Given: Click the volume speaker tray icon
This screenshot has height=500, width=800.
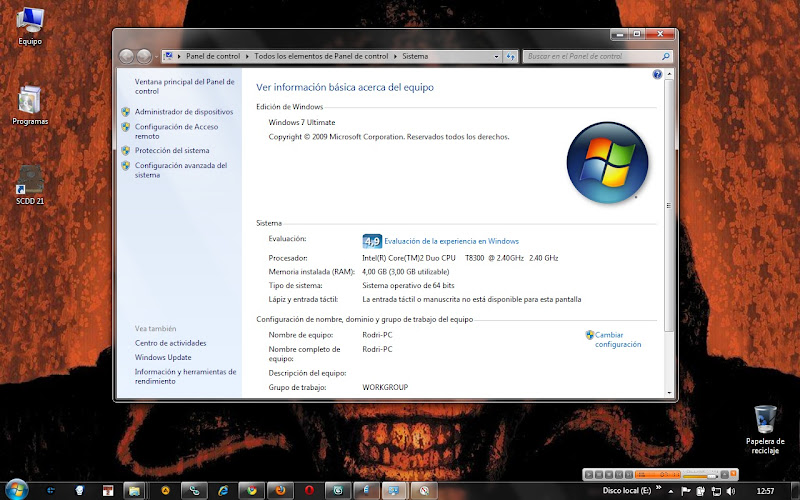Looking at the screenshot, I should coord(731,491).
